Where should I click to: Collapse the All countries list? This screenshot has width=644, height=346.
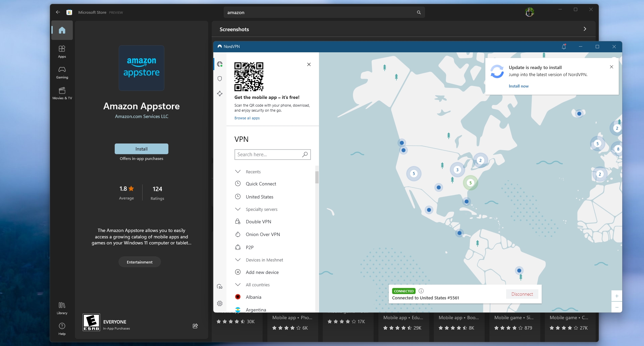click(x=238, y=285)
